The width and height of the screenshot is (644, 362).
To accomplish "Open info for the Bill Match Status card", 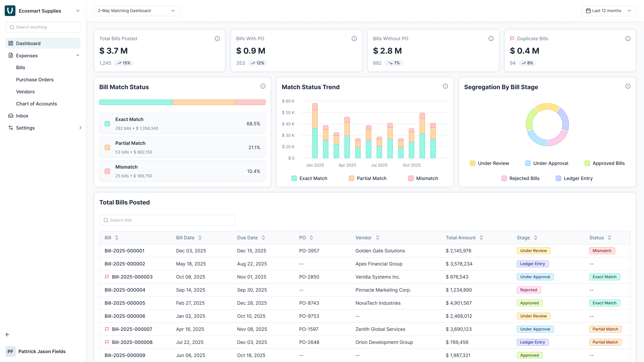I will [x=263, y=86].
